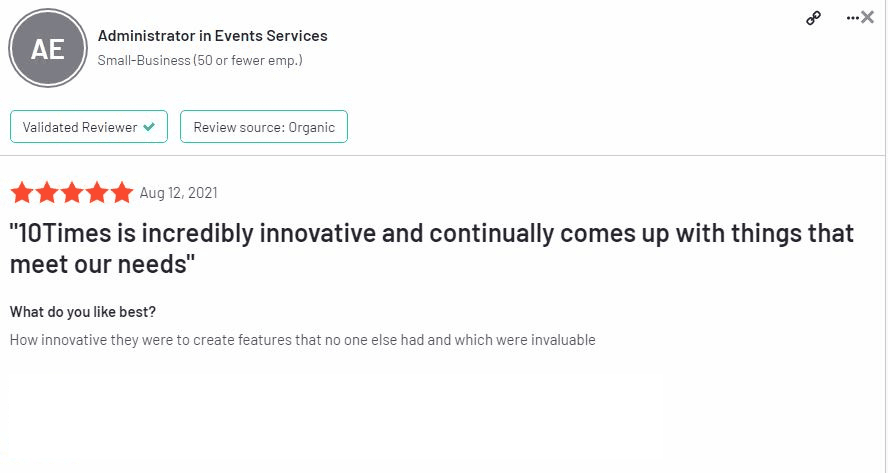
Task: Click the 'How innovative they were' review text
Action: pyautogui.click(x=302, y=340)
